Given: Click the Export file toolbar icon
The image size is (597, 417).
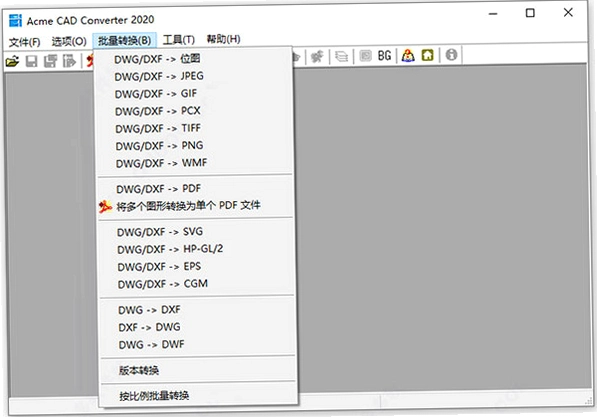Looking at the screenshot, I should point(69,61).
